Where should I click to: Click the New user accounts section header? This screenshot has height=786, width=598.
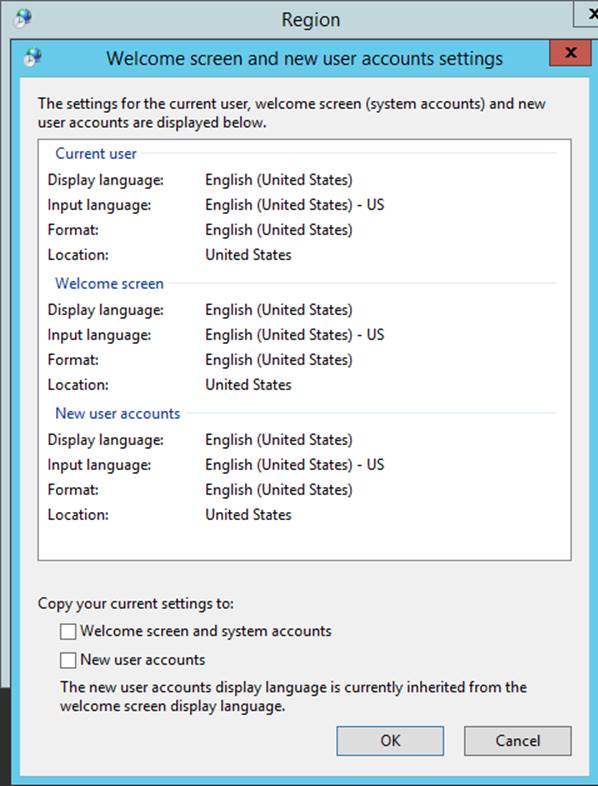coord(118,413)
